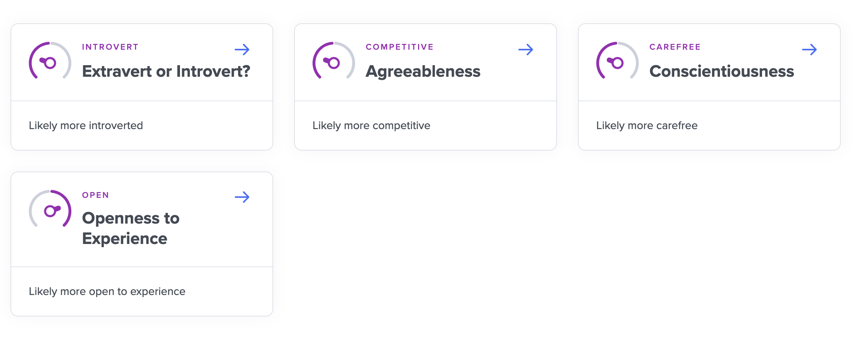Screen dimensions: 868x354
Task: Click 'Likely more carefree' summary text
Action: coord(647,126)
